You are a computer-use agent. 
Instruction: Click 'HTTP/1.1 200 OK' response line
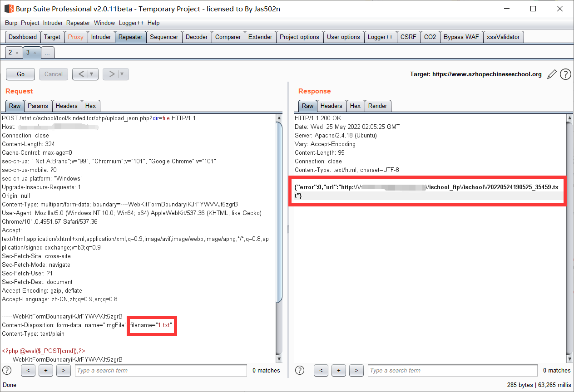[318, 118]
